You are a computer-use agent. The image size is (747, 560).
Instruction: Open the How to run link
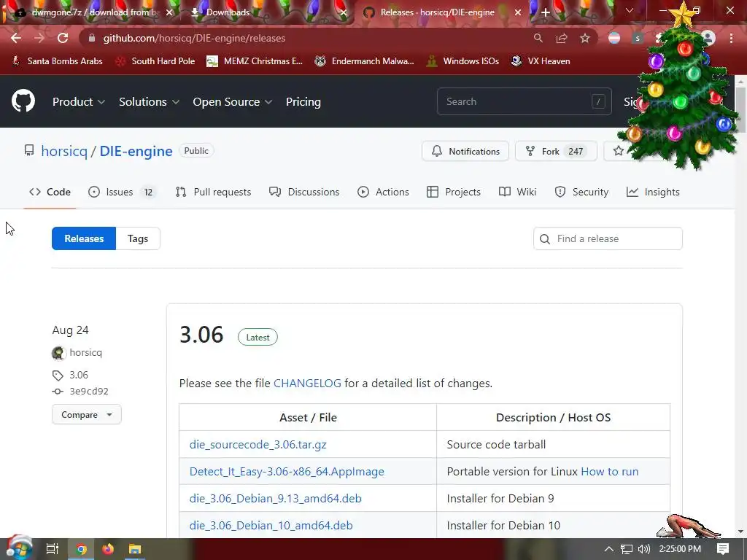click(610, 472)
